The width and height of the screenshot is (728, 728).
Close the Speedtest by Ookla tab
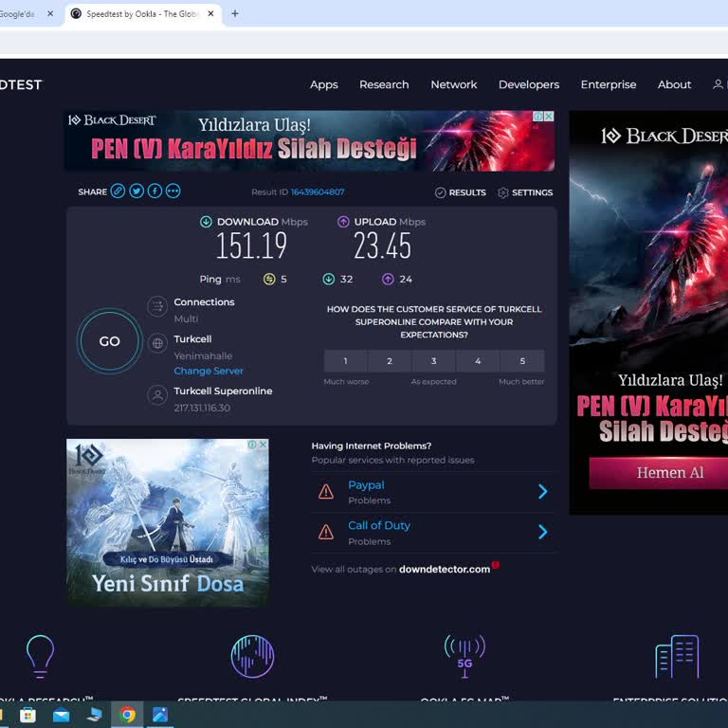[210, 14]
